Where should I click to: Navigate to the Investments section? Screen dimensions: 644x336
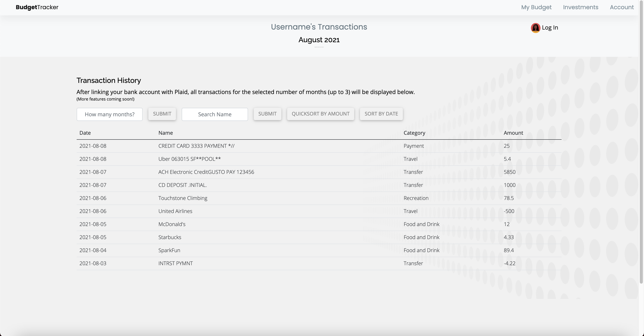[581, 7]
